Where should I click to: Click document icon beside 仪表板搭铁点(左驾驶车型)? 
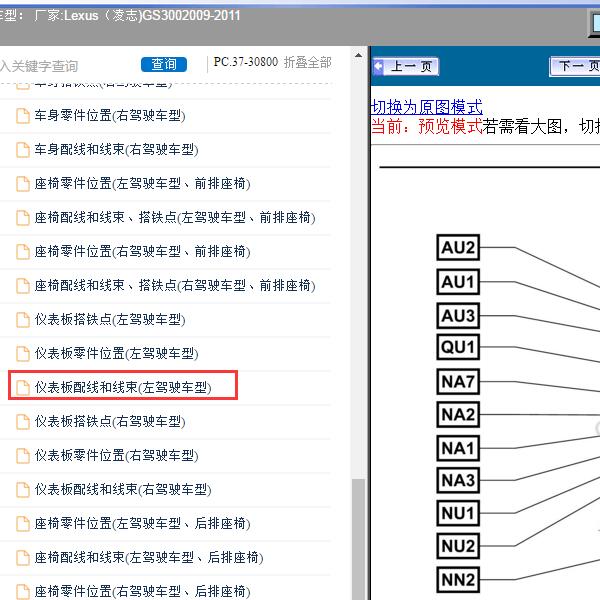click(x=23, y=320)
